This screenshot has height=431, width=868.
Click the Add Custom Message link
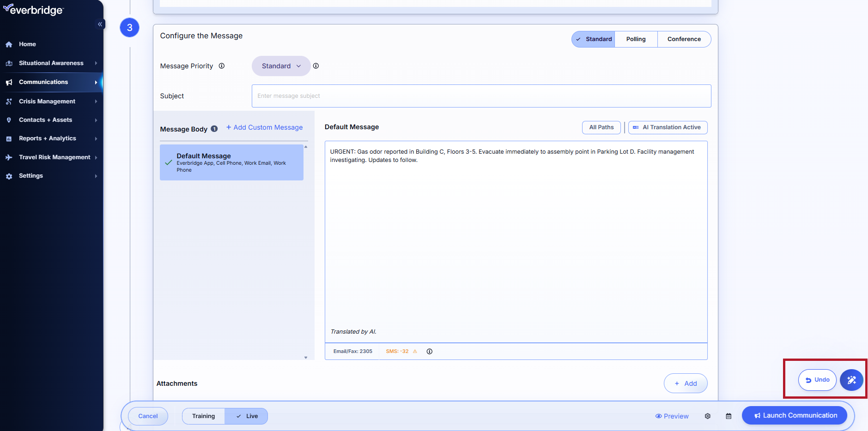264,127
